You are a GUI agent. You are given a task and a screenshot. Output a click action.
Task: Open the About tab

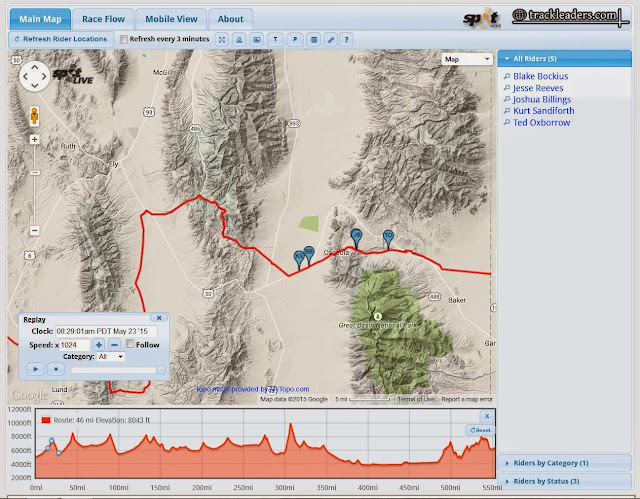pos(231,19)
